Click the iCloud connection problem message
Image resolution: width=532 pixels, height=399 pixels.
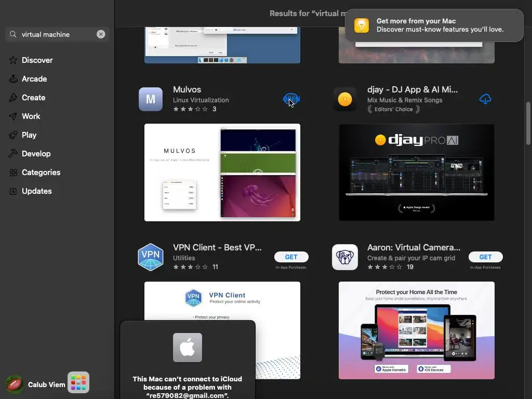click(187, 387)
